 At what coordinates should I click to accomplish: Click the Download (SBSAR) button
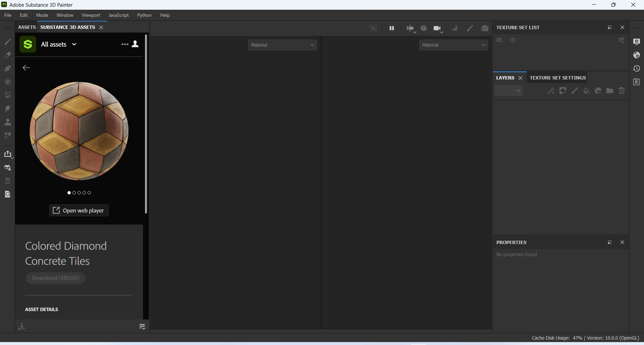tap(56, 278)
